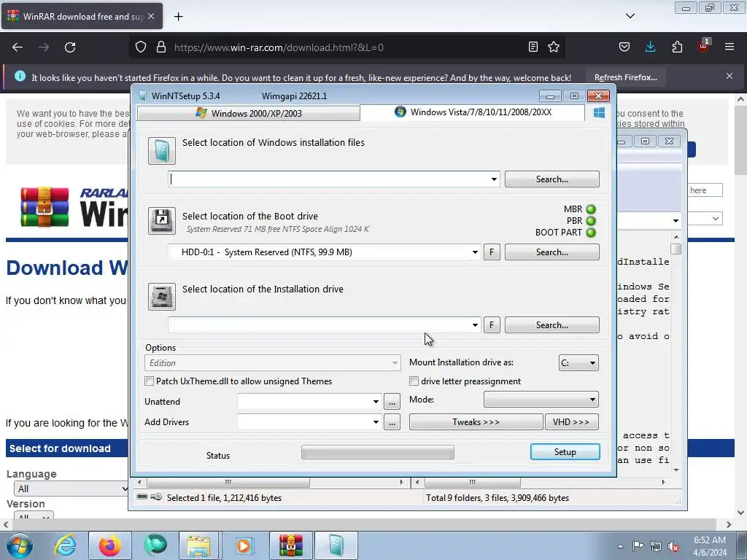Click the MBR green status indicator

point(591,209)
